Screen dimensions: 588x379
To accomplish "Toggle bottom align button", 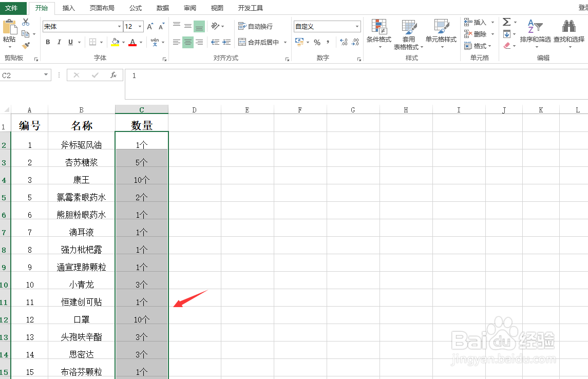I will point(199,26).
